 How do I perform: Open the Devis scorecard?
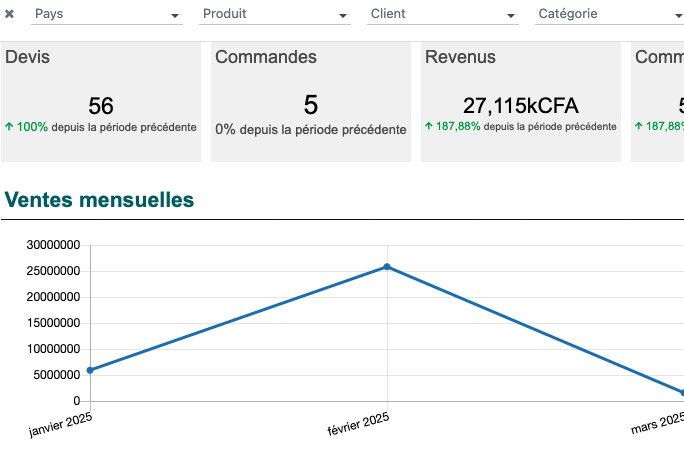(x=101, y=102)
